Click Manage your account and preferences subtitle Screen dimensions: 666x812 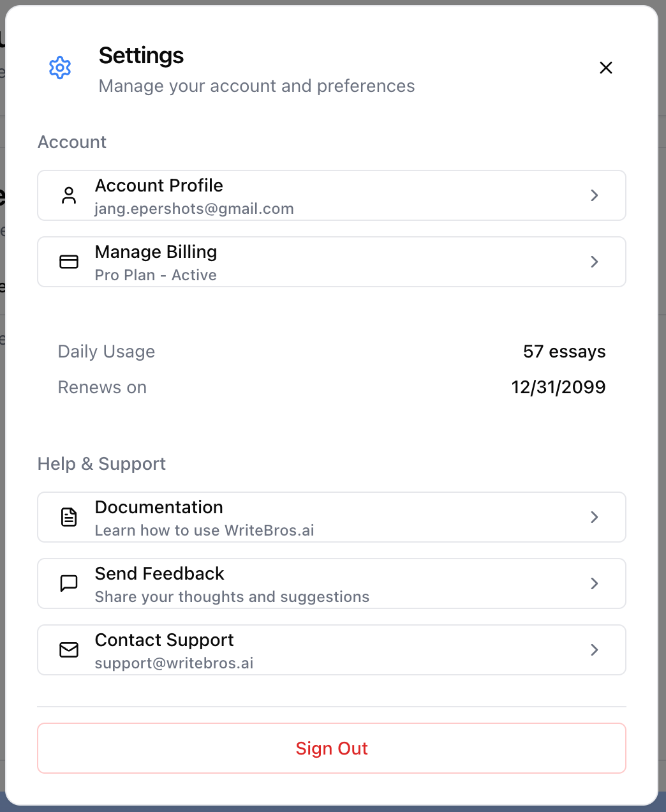coord(256,86)
